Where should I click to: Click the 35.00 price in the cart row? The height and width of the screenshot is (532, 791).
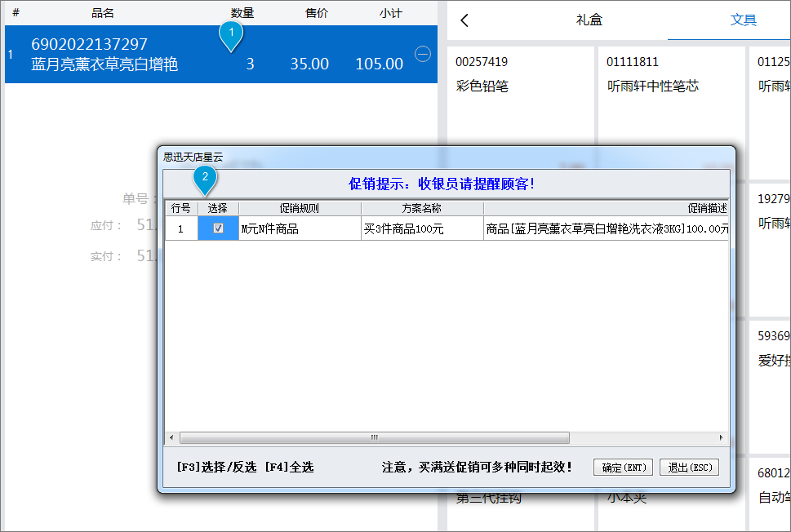click(309, 64)
